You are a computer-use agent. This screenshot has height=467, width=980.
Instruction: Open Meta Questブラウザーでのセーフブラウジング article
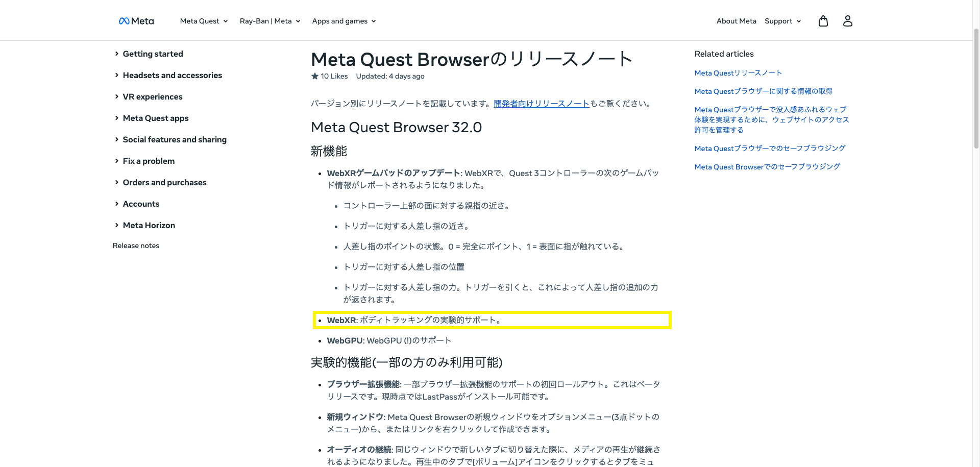770,149
